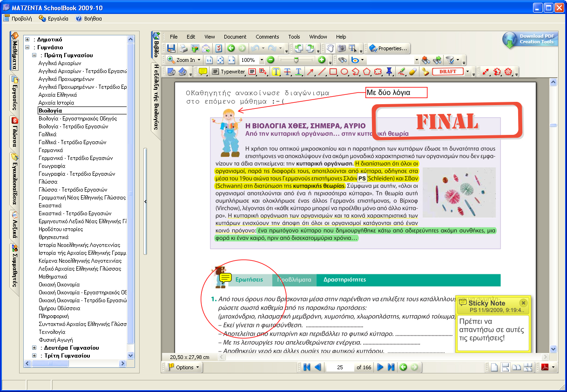567x392 pixels.
Task: Toggle the Highlight text tool
Action: tap(276, 72)
